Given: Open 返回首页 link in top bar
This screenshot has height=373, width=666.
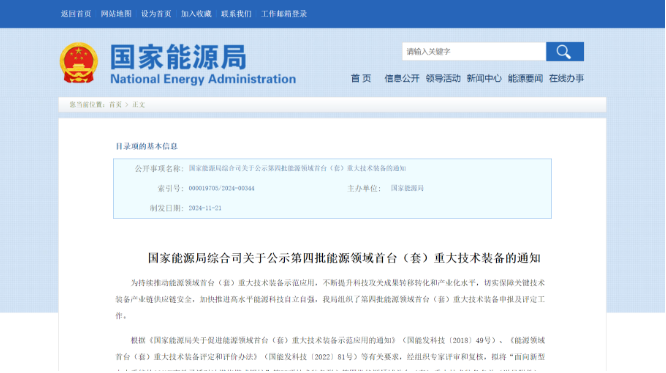Looking at the screenshot, I should point(76,14).
